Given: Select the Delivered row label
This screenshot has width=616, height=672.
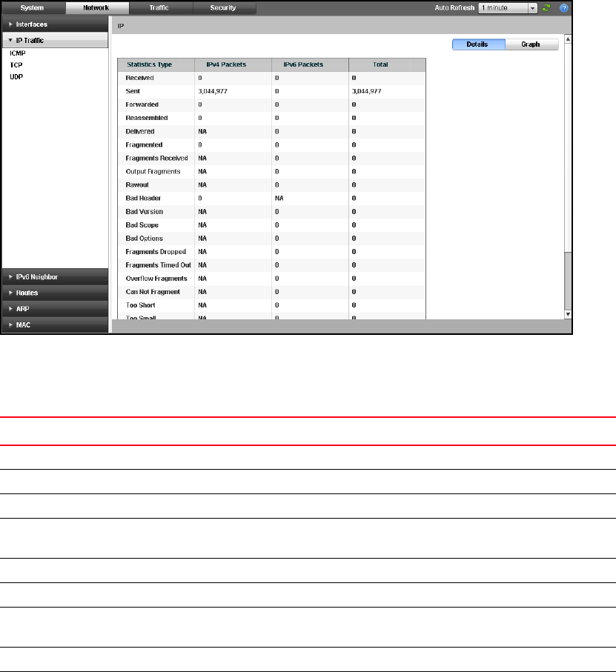Looking at the screenshot, I should (x=140, y=132).
